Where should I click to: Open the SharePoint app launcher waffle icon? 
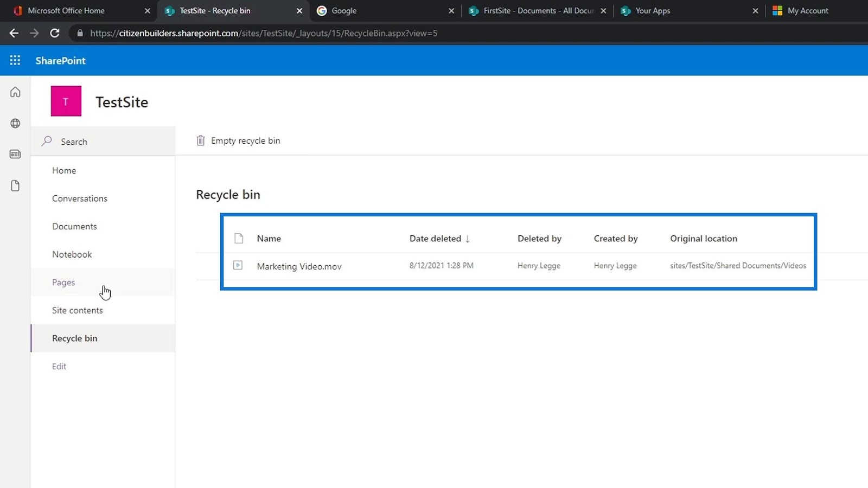coord(15,60)
